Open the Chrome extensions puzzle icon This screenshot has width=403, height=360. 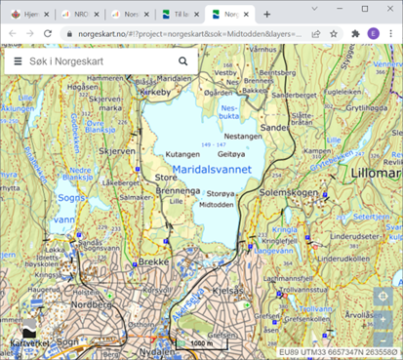[355, 34]
